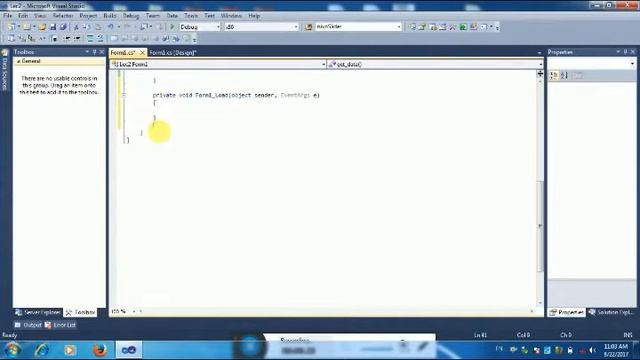
Task: Open Windows Media Player from taskbar
Action: [70, 350]
